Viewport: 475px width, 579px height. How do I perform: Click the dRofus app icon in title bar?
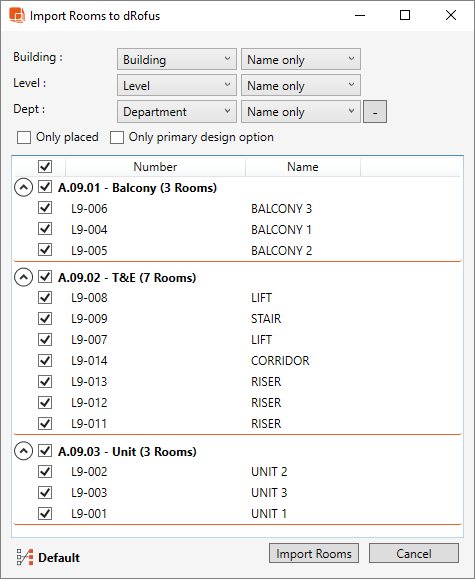point(17,16)
